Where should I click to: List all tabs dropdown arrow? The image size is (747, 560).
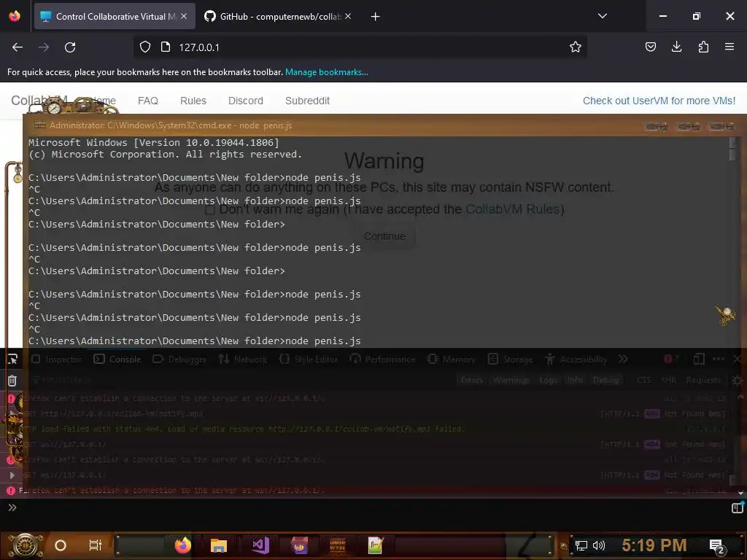(602, 16)
